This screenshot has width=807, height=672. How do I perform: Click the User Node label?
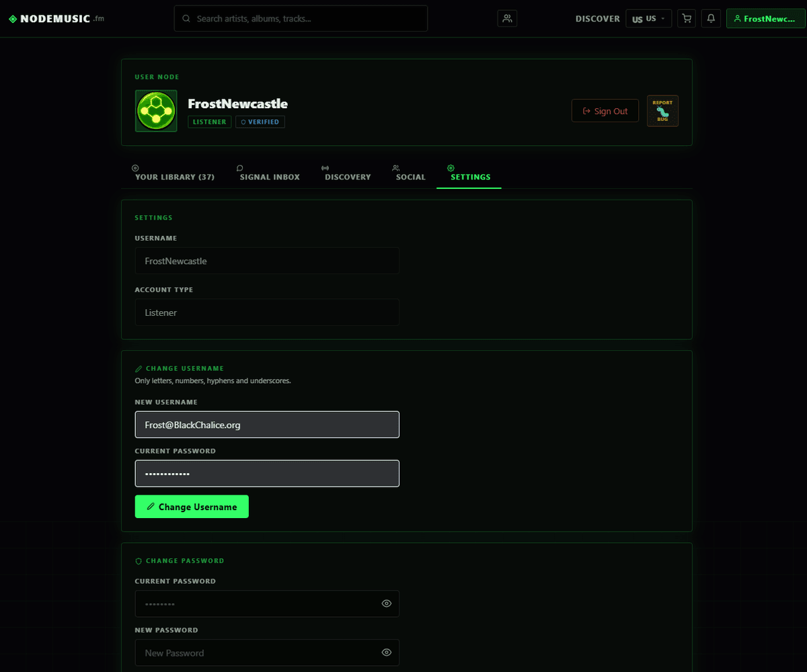click(157, 77)
